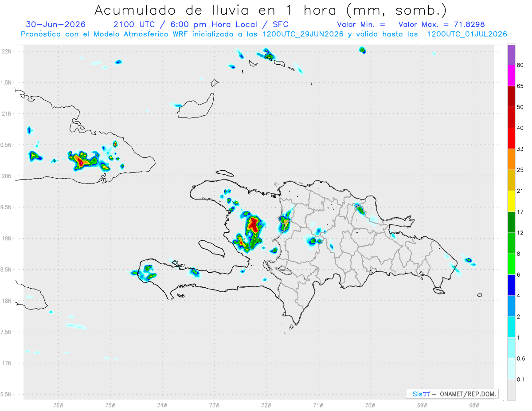This screenshot has width=532, height=411.
Task: Click the '21N' latitude label
Action: [x=7, y=114]
